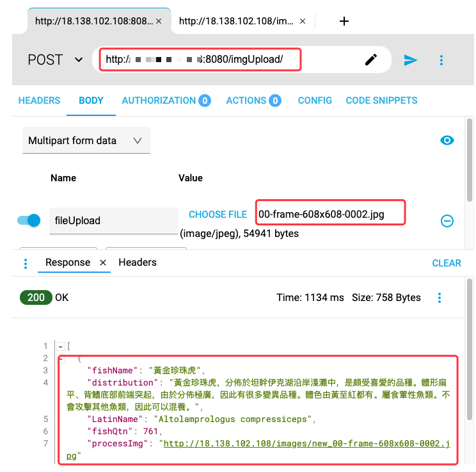476x472 pixels.
Task: Edit the fileUpload name field
Action: (113, 221)
